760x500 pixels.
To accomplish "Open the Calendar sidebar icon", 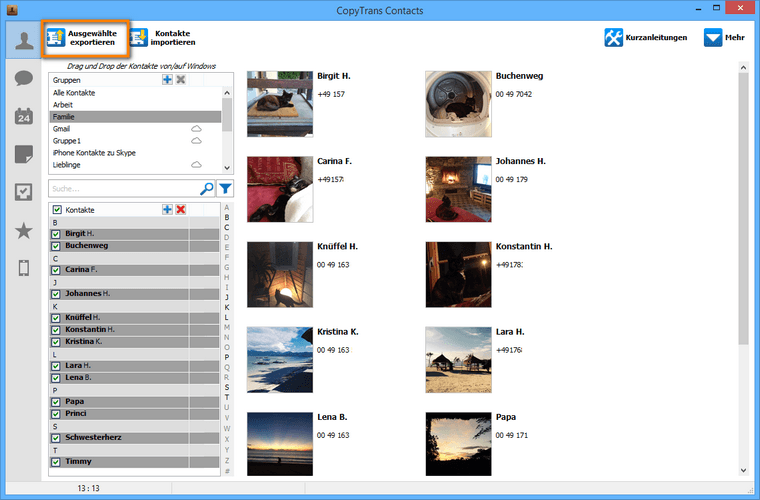I will tap(21, 117).
